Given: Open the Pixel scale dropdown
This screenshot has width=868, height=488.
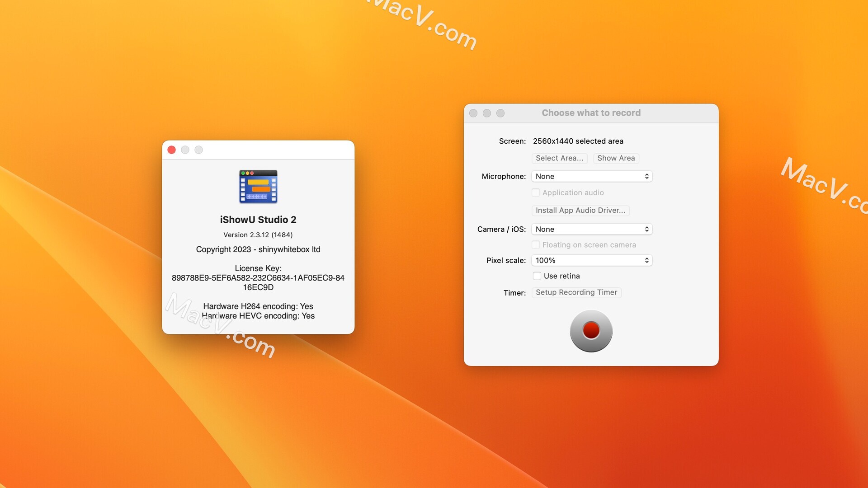Looking at the screenshot, I should click(x=592, y=260).
